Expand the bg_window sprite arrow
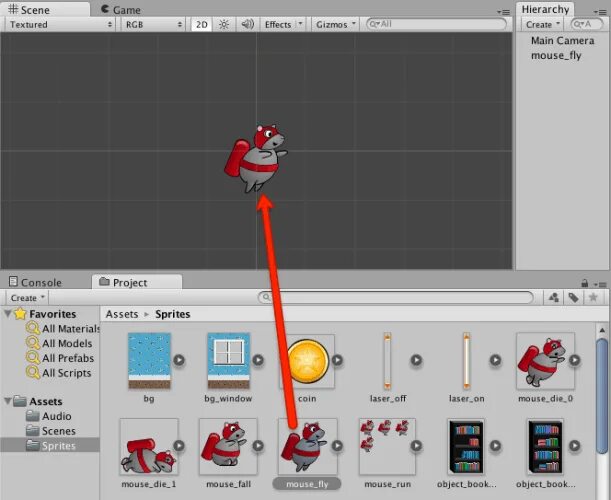Image resolution: width=611 pixels, height=500 pixels. click(x=258, y=360)
